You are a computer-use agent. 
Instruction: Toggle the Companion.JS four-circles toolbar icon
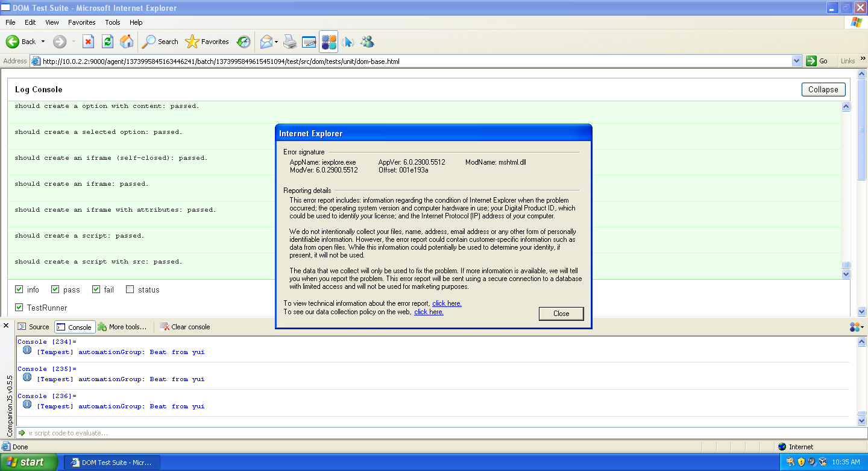click(329, 42)
